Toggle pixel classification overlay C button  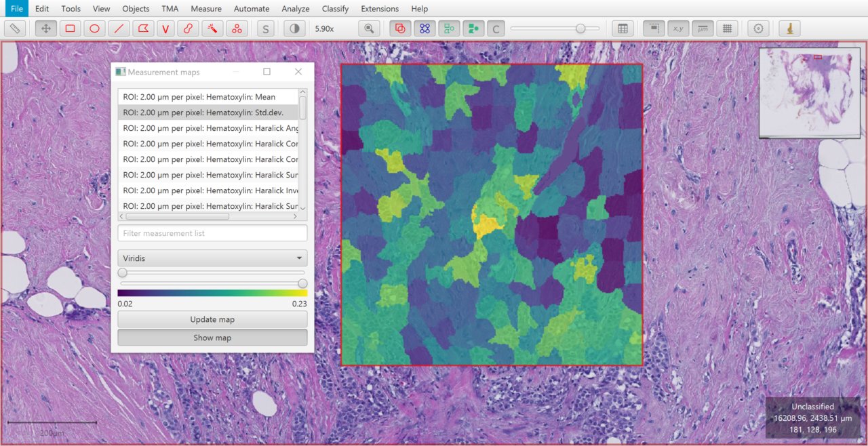(x=496, y=28)
